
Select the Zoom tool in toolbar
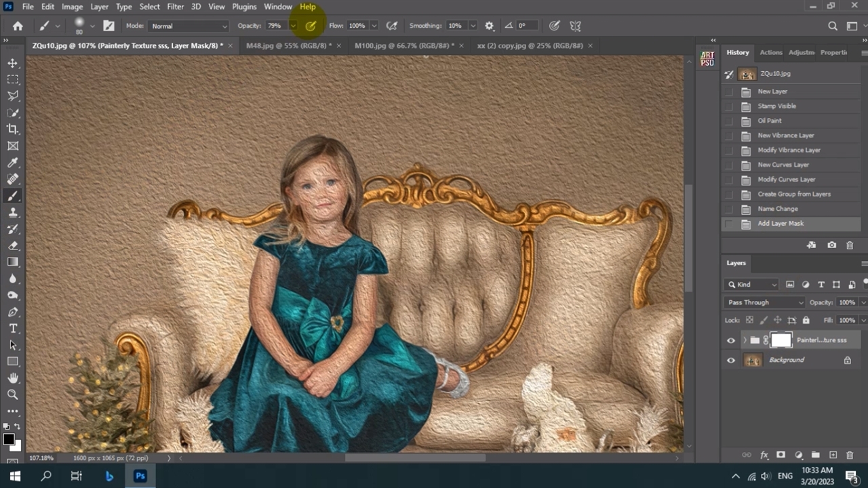pyautogui.click(x=13, y=394)
